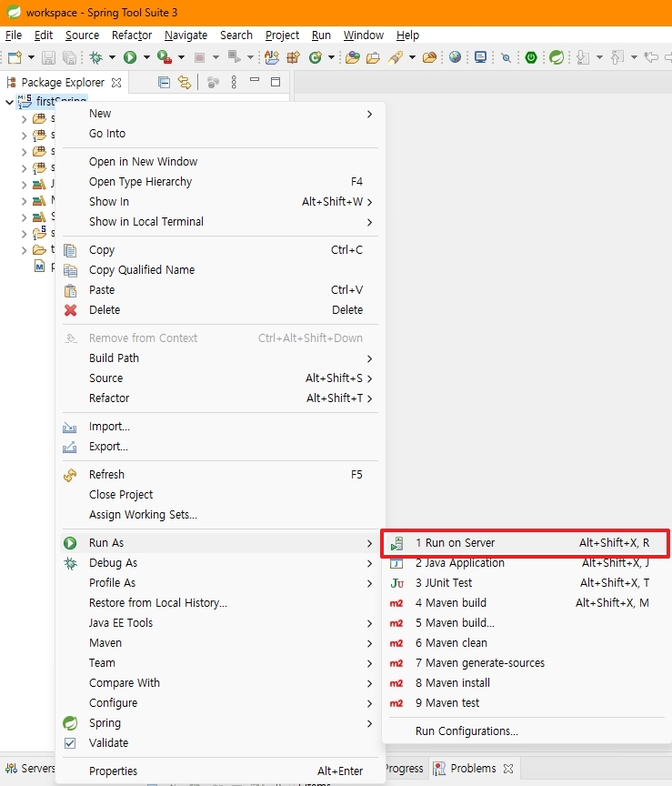Open the Navigate menu
672x786 pixels.
(x=186, y=35)
